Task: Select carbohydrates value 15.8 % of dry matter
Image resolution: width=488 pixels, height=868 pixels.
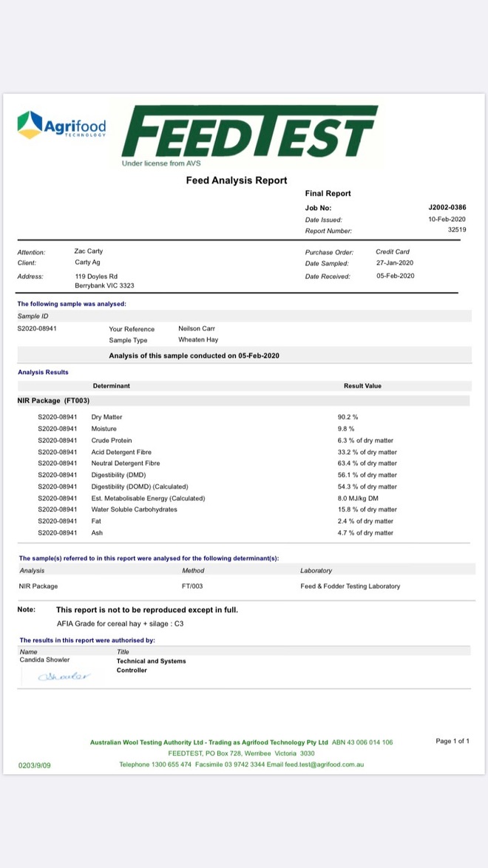Action: [367, 509]
